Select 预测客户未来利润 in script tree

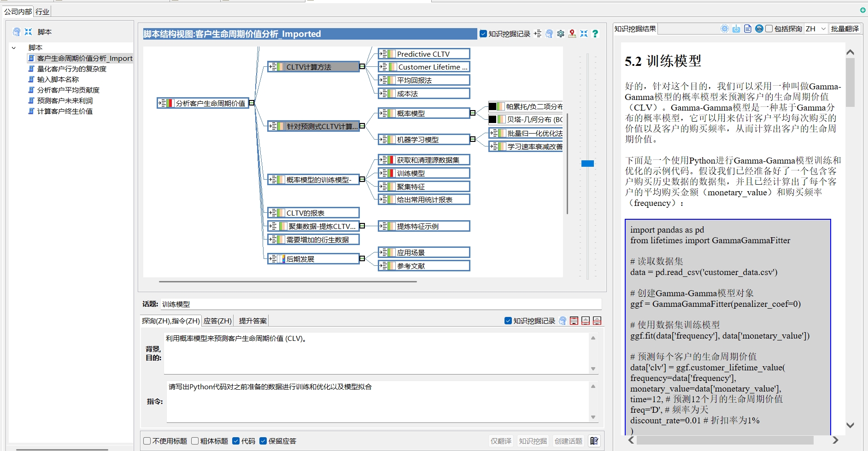pos(65,100)
